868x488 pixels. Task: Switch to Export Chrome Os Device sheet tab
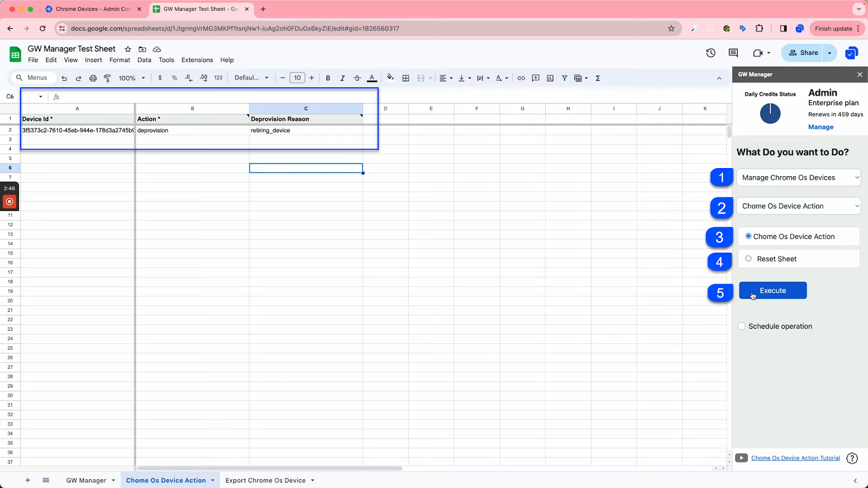[265, 480]
